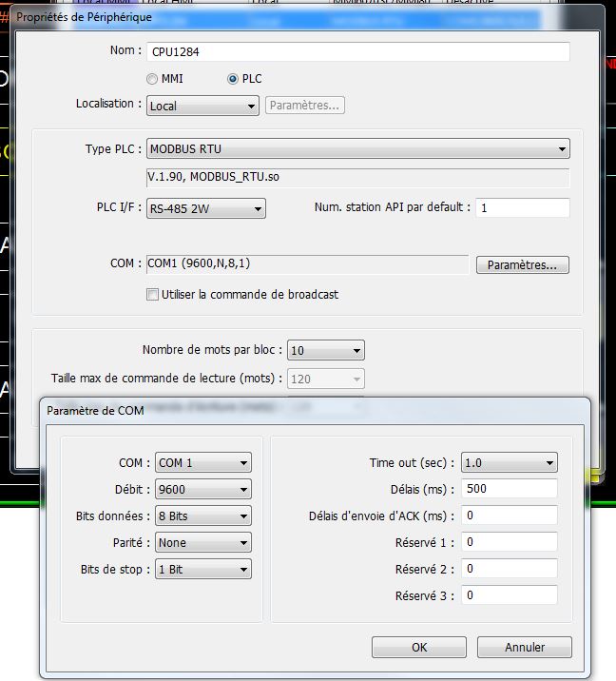Expand the COM port dropdown
The width and height of the screenshot is (616, 681).
(x=203, y=463)
